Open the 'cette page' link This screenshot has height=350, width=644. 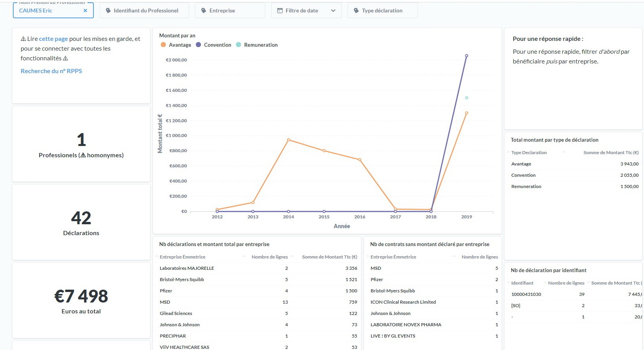53,39
